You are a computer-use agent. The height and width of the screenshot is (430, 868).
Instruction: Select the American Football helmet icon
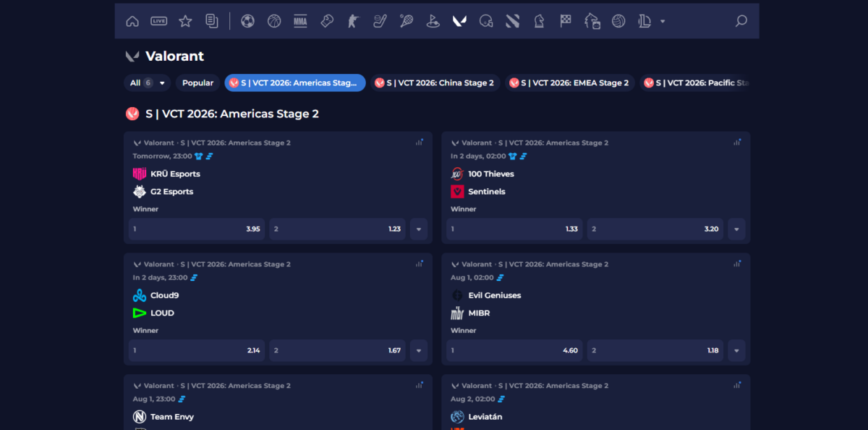click(486, 21)
